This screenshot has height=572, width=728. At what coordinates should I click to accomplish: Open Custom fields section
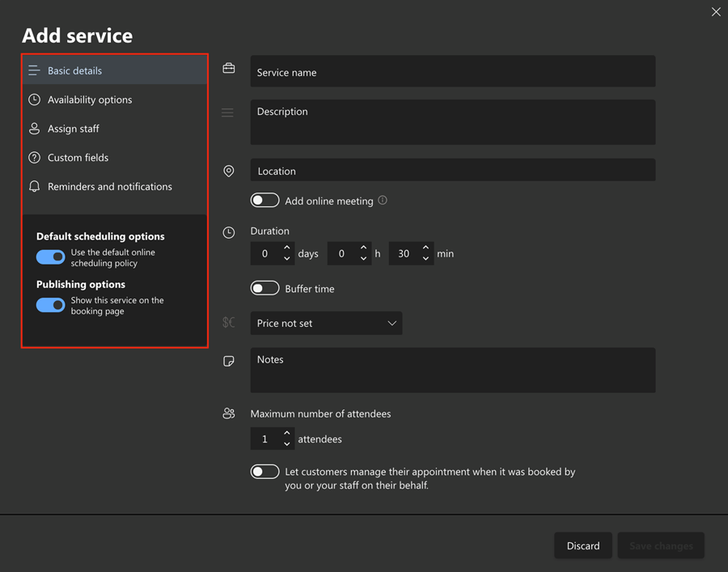click(115, 158)
